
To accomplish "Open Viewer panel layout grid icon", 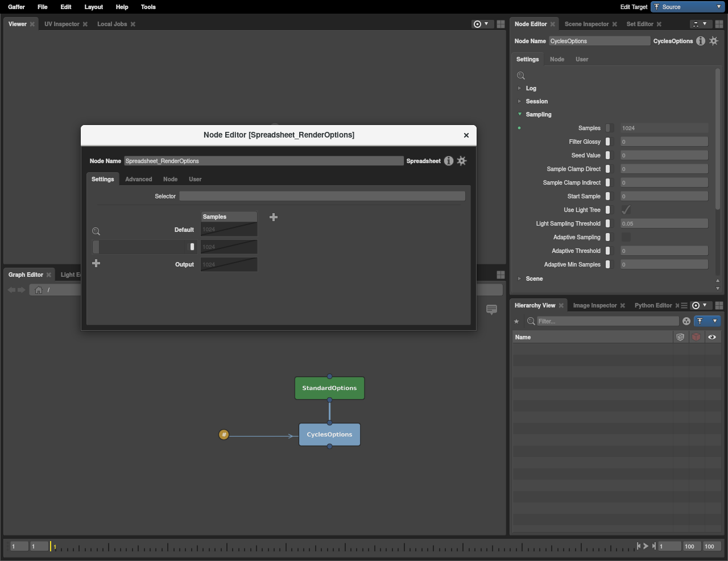I will [500, 24].
